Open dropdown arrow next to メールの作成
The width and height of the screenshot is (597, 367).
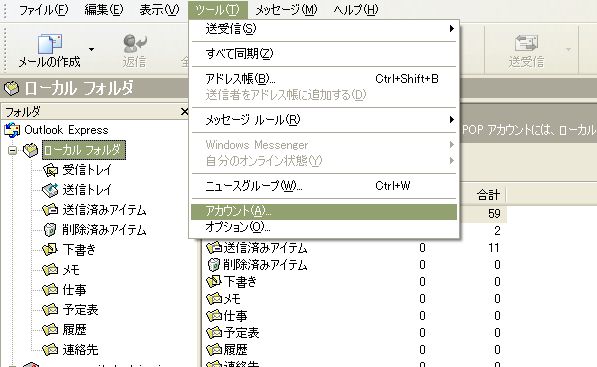point(91,49)
